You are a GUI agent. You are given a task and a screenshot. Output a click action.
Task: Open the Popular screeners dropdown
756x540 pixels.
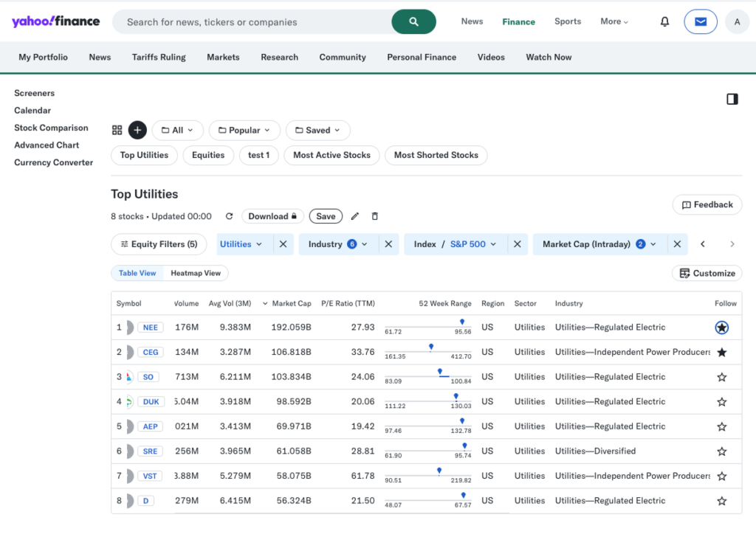tap(244, 130)
